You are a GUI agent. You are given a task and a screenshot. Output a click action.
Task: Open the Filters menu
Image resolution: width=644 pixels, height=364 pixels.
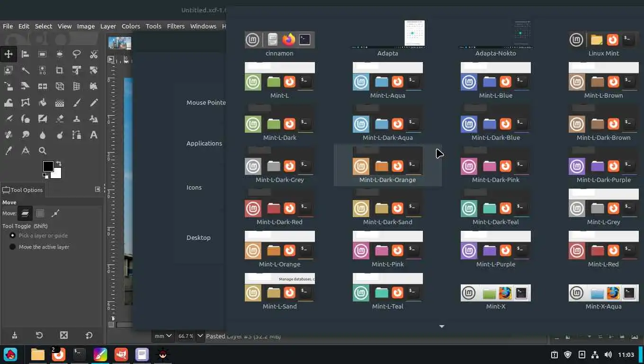[176, 26]
